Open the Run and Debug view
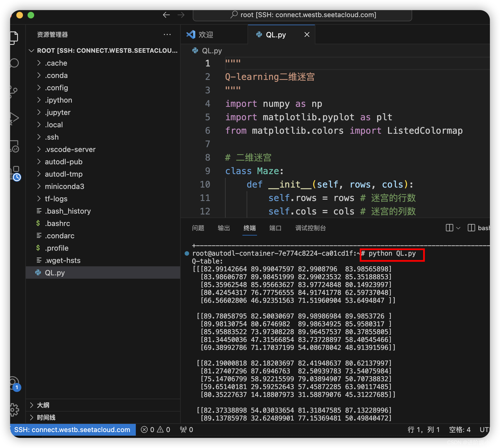This screenshot has height=448, width=500. click(14, 118)
